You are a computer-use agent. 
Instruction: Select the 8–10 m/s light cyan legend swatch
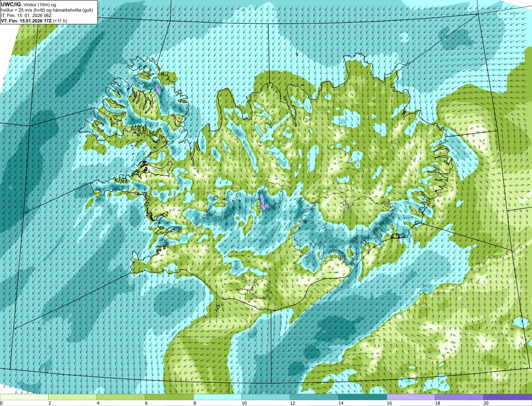pos(218,397)
